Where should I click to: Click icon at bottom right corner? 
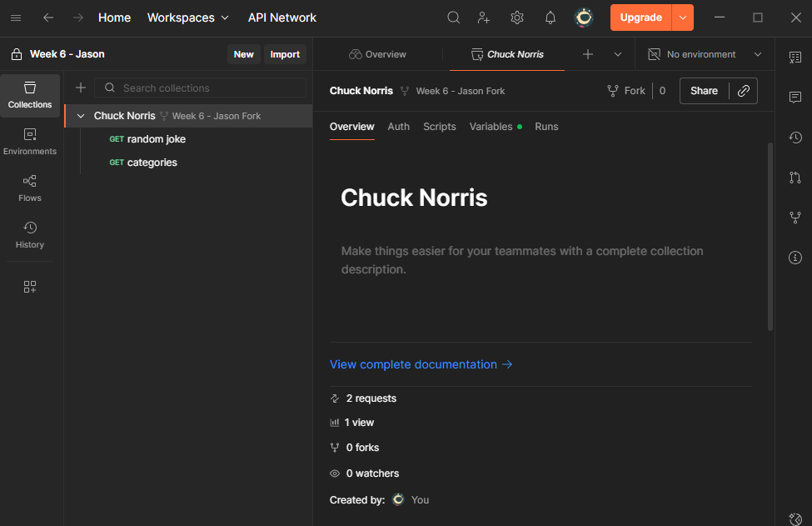[x=795, y=518]
